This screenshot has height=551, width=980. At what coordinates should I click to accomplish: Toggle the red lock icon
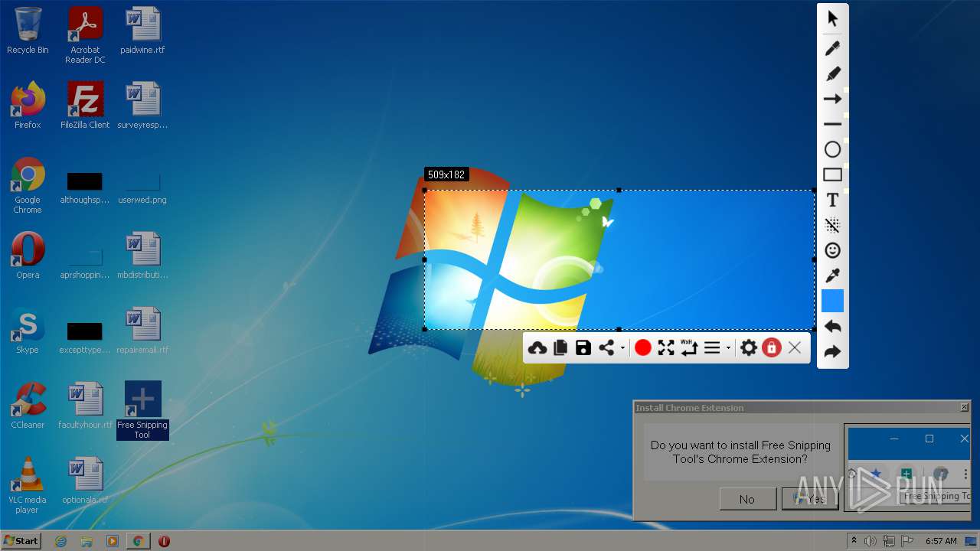pyautogui.click(x=771, y=348)
